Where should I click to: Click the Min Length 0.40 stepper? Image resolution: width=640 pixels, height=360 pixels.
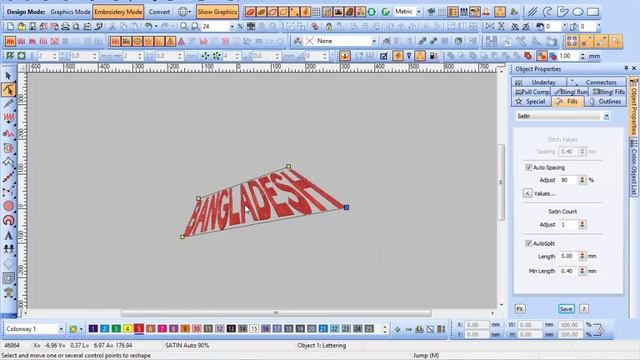tap(582, 271)
